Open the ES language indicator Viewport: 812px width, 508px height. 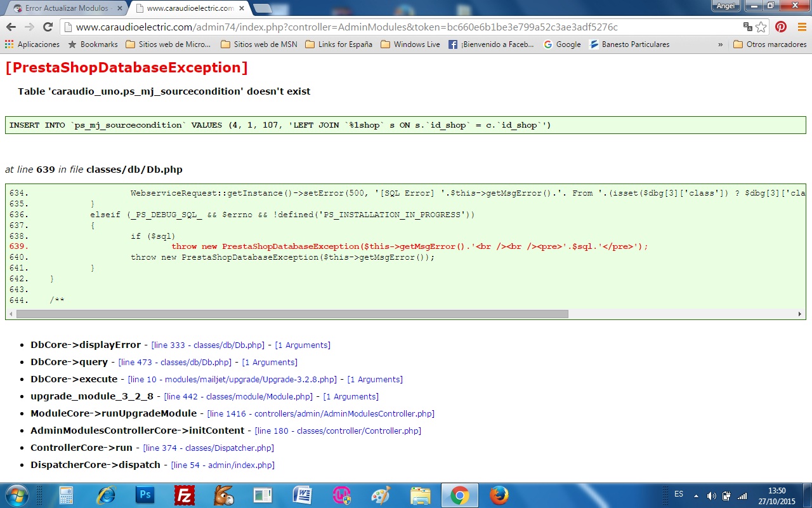[679, 494]
